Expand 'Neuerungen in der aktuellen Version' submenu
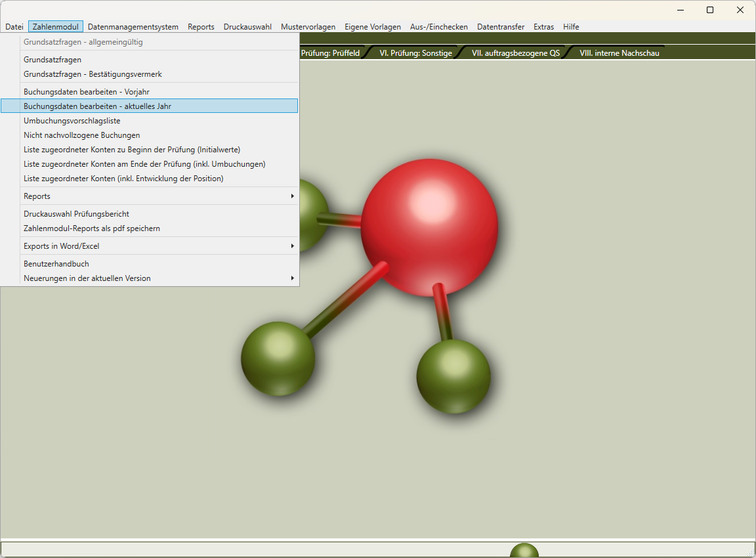This screenshot has width=756, height=558. 292,278
